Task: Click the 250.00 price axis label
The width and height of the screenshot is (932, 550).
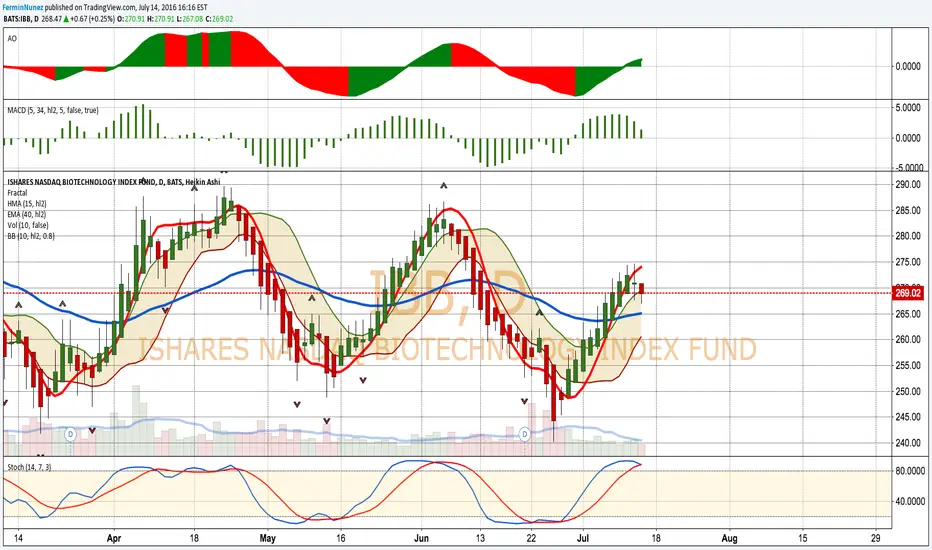Action: click(908, 391)
